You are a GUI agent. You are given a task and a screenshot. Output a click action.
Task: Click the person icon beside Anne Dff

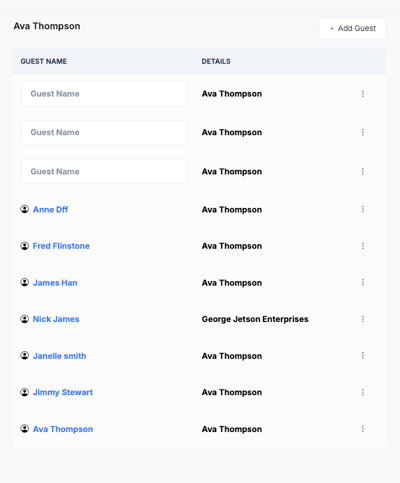pos(25,209)
